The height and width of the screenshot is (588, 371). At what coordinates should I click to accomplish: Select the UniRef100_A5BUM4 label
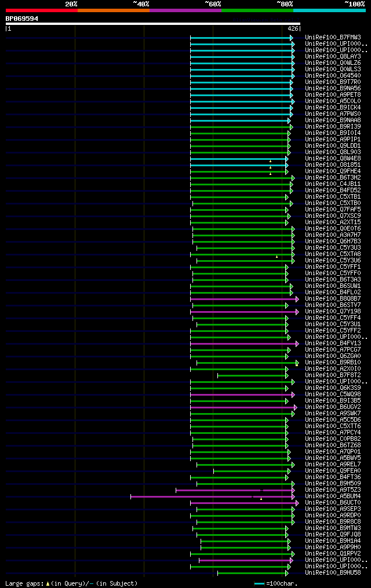click(333, 496)
